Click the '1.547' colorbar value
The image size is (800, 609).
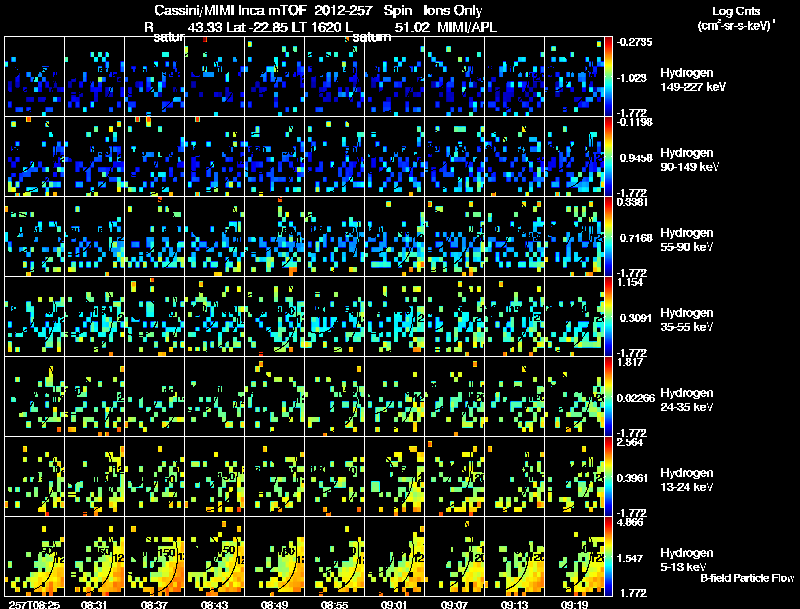pyautogui.click(x=630, y=559)
